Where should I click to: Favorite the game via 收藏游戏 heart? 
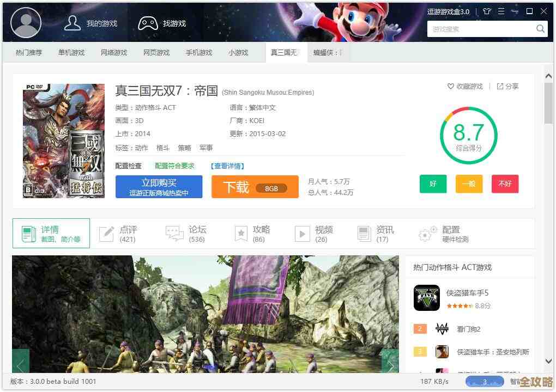coord(450,86)
